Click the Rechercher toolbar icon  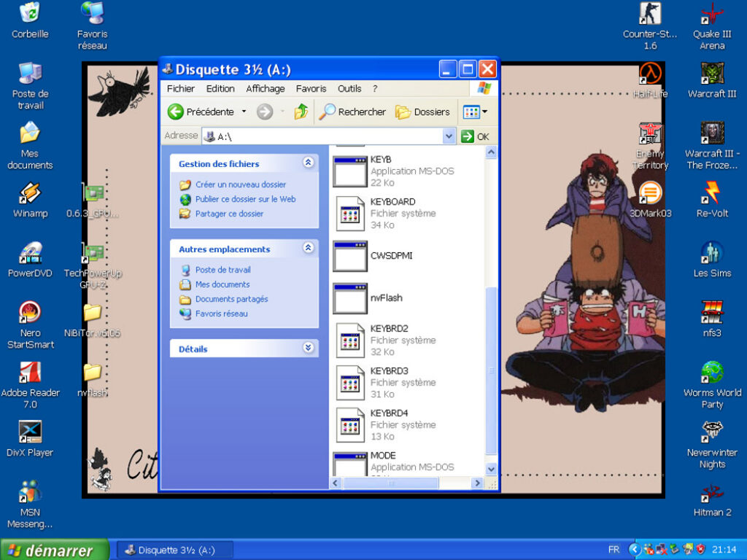352,112
